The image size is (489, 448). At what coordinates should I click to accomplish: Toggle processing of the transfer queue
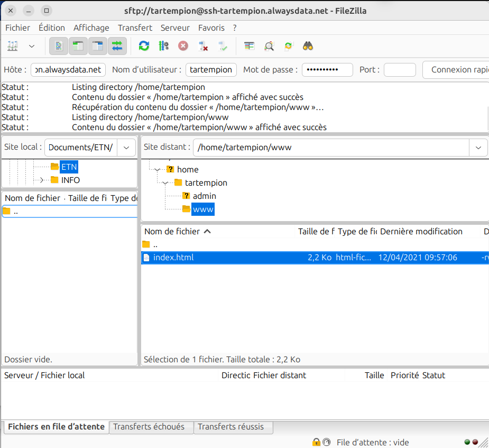coord(163,47)
